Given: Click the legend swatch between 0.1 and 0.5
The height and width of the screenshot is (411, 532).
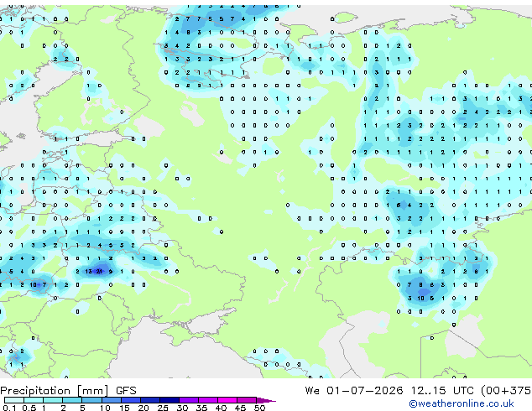Looking at the screenshot, I should click(14, 400).
